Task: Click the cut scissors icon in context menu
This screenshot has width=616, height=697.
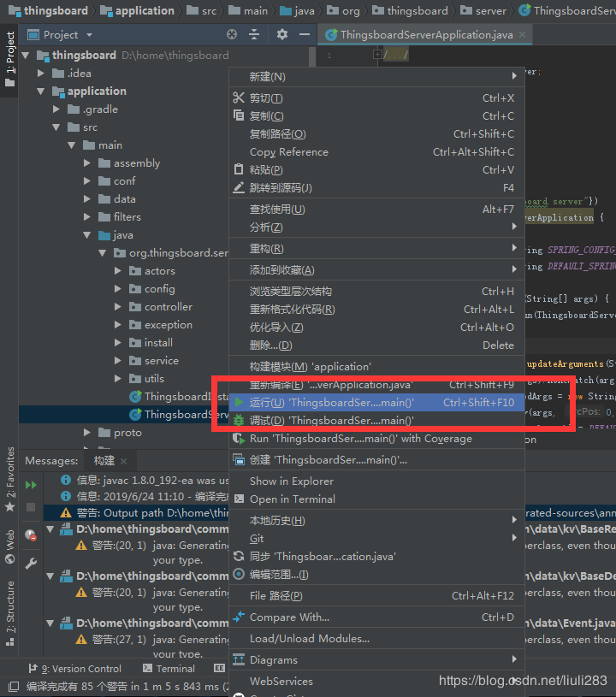Action: tap(239, 97)
